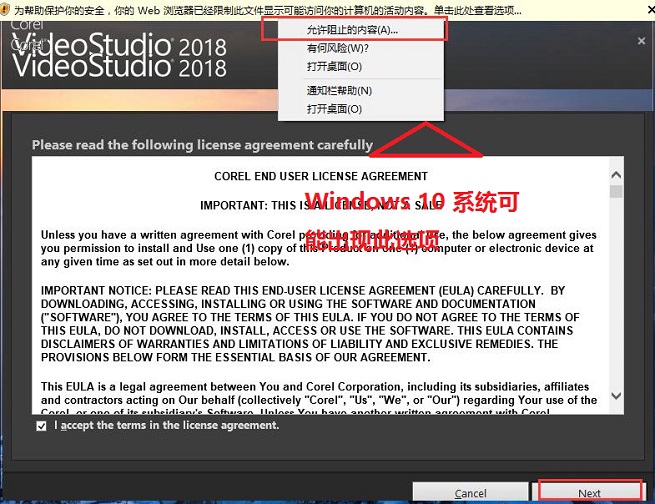The width and height of the screenshot is (655, 504).
Task: Click the 'I accept the terms' label text
Action: click(x=166, y=425)
